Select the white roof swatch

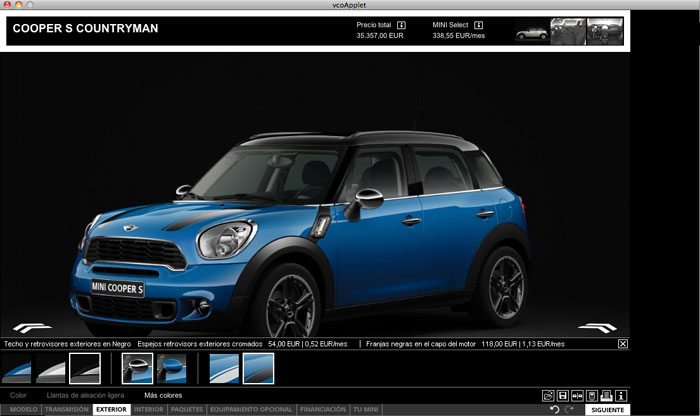coord(51,369)
